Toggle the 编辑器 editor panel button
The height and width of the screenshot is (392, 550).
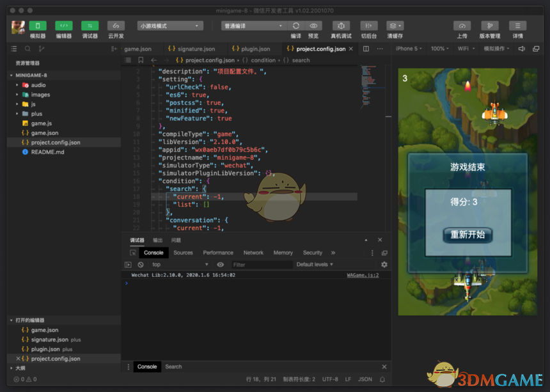tap(64, 26)
